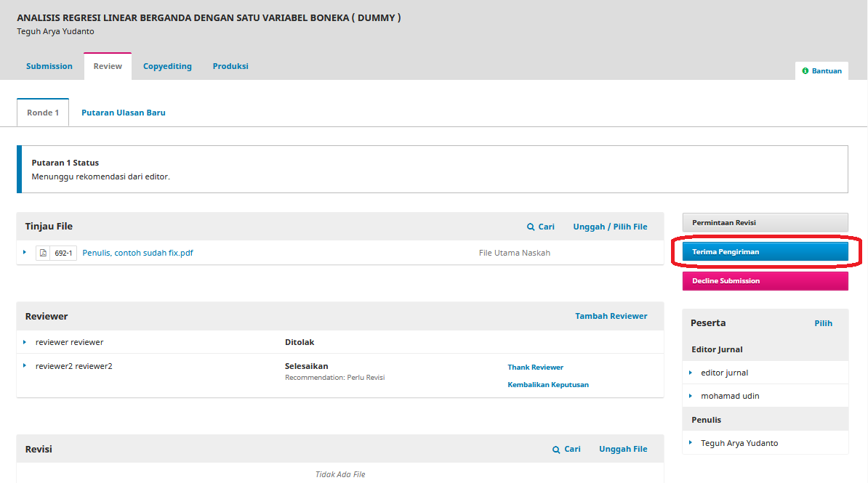
Task: Expand editor jurnal participant entry
Action: click(x=690, y=373)
